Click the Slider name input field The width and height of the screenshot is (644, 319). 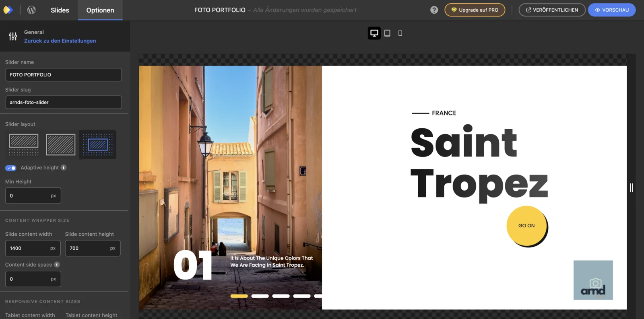[64, 75]
